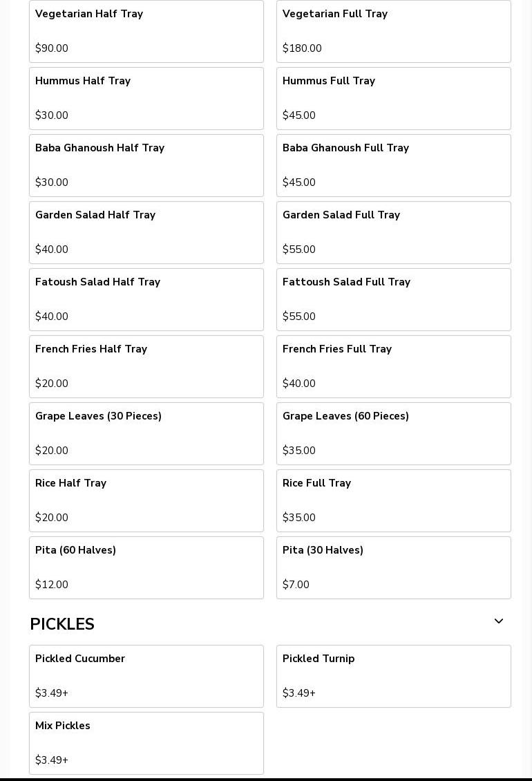The height and width of the screenshot is (781, 532).
Task: Choose Grape Leaves (60 Pieces)
Action: pyautogui.click(x=394, y=433)
